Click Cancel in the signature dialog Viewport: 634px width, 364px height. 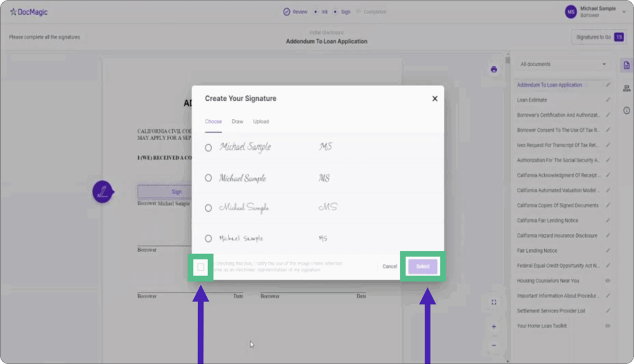(389, 267)
